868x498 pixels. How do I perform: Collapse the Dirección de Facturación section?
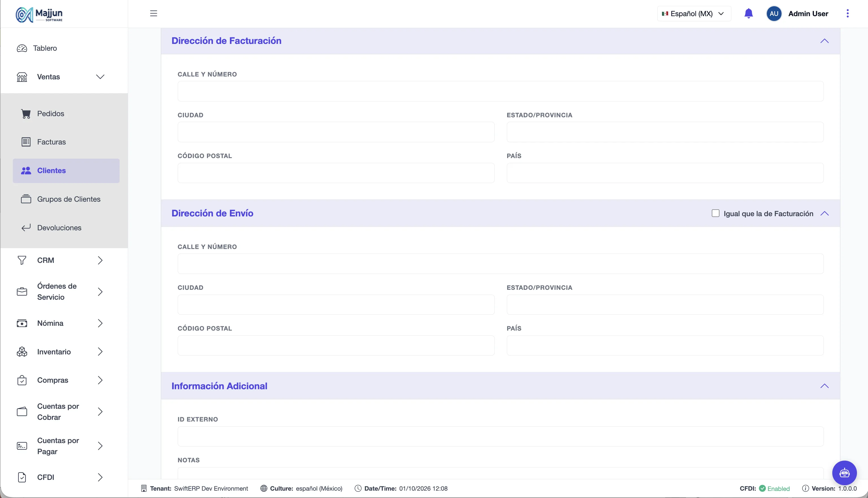pyautogui.click(x=824, y=41)
